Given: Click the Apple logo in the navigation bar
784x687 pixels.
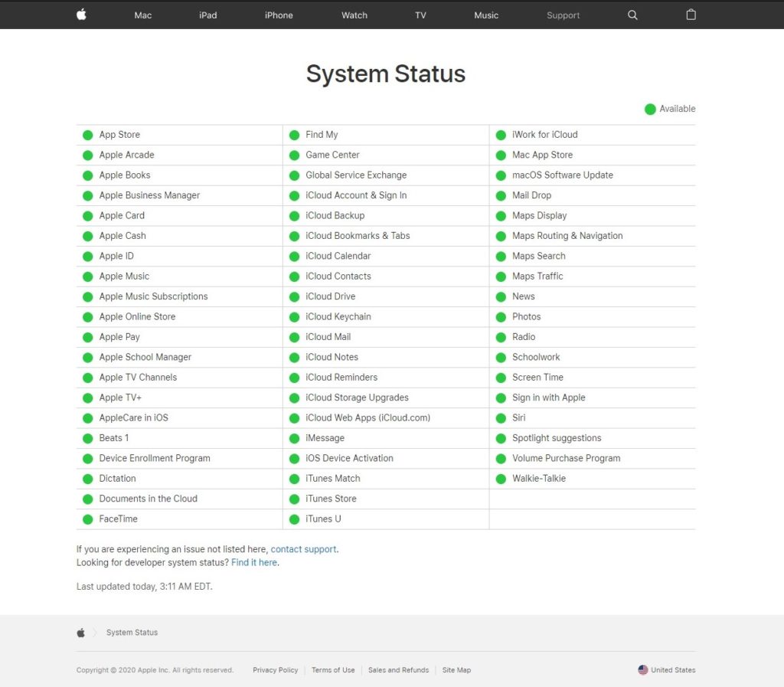Looking at the screenshot, I should [x=81, y=15].
